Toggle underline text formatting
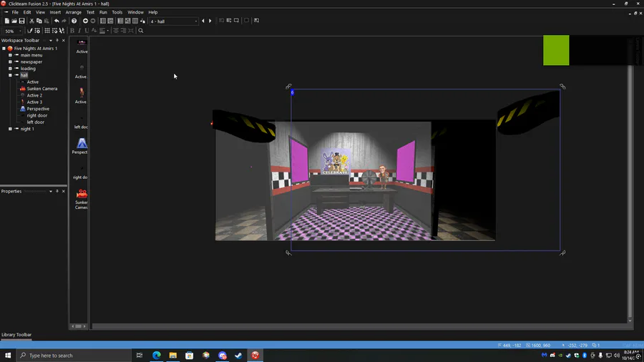Viewport: 644px width, 362px height. [87, 31]
